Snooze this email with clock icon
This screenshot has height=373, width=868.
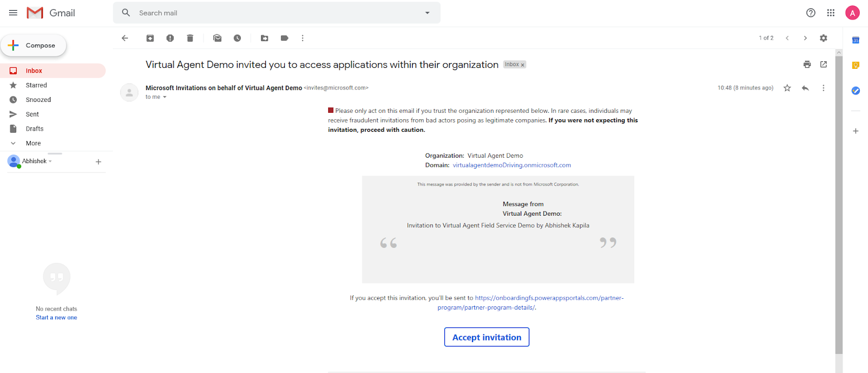[237, 38]
